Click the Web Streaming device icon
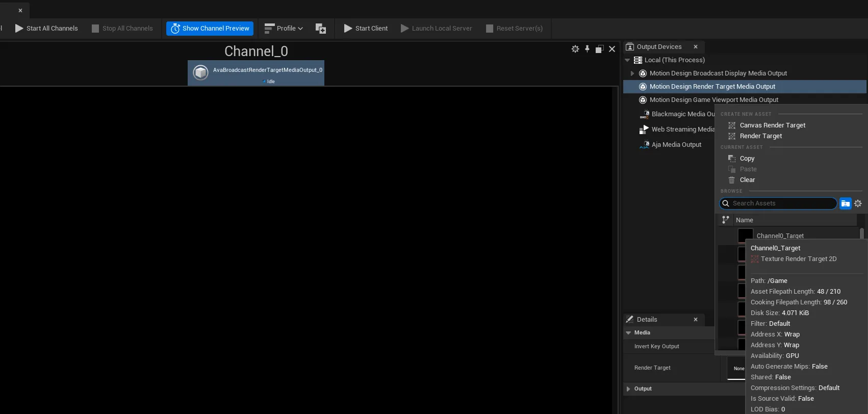The height and width of the screenshot is (414, 868). point(645,130)
